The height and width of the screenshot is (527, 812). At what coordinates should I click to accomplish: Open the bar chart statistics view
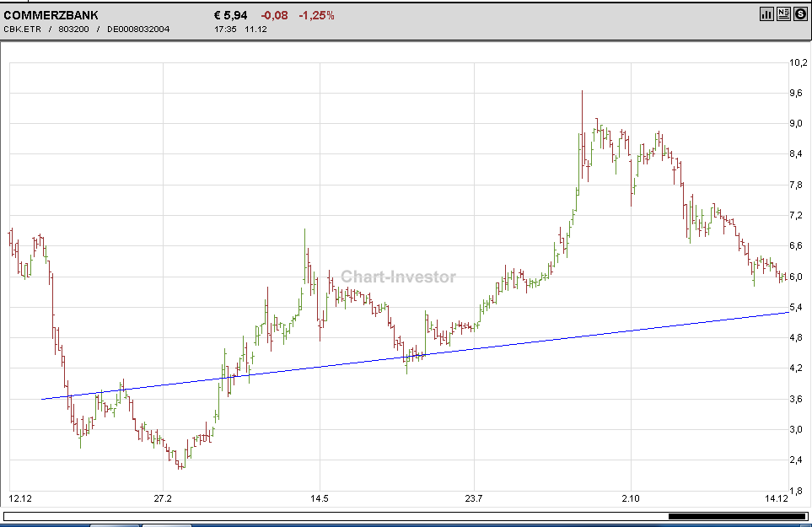click(x=765, y=14)
